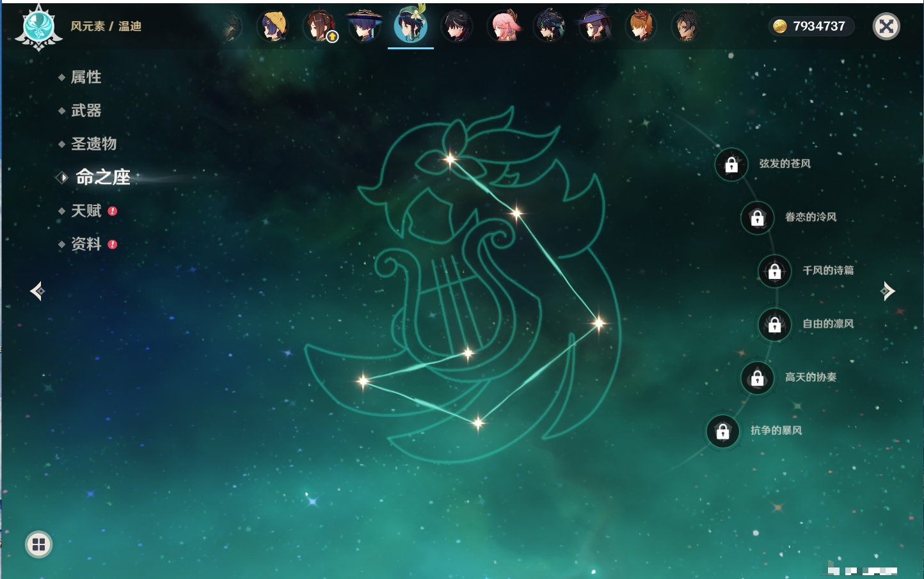Open the 属性 attributes tab

point(86,77)
